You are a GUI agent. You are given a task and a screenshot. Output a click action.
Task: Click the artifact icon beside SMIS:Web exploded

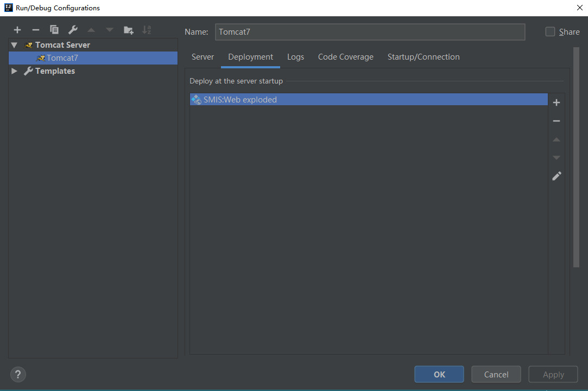tap(197, 100)
